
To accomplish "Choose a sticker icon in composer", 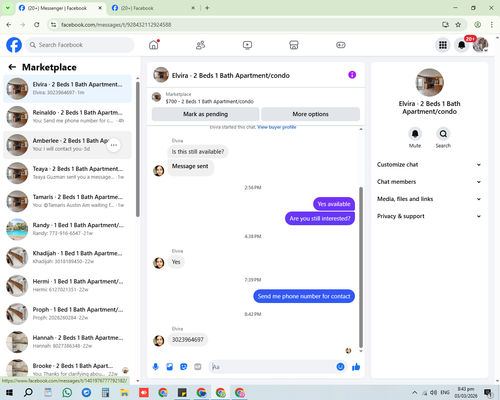I will [184, 367].
